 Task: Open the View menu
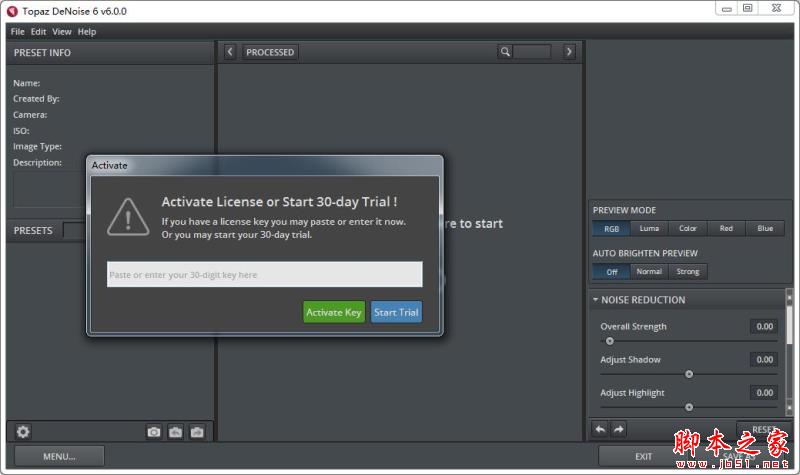click(62, 32)
